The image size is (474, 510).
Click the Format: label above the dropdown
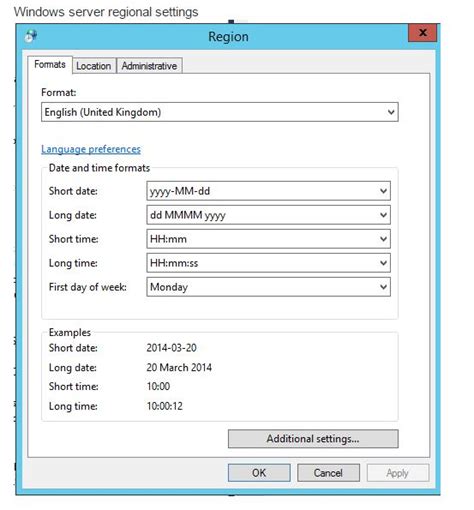(x=59, y=92)
